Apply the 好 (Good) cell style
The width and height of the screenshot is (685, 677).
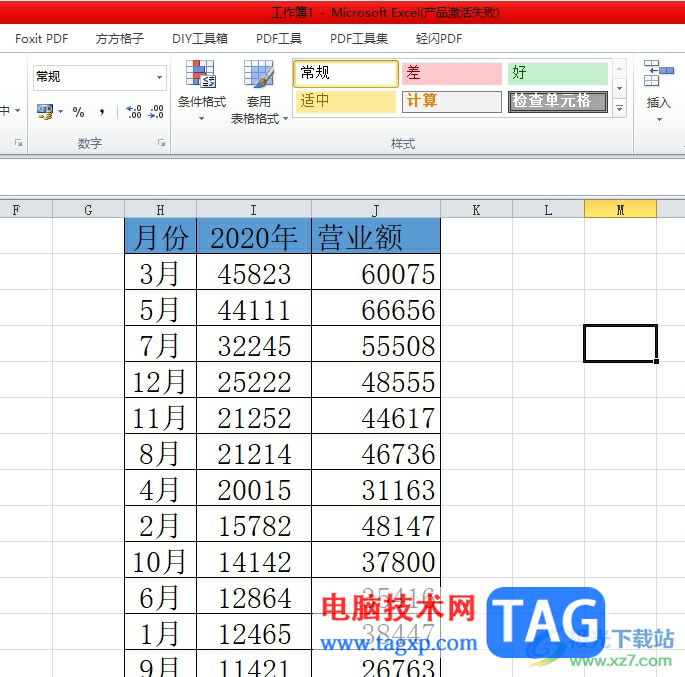point(557,73)
